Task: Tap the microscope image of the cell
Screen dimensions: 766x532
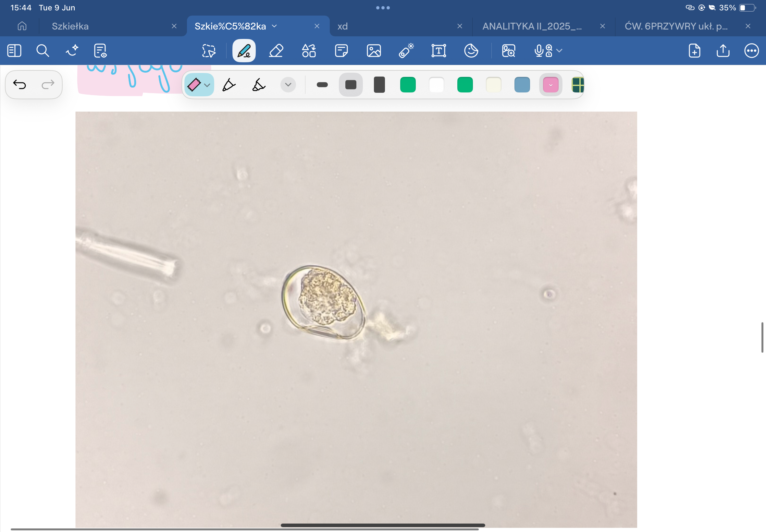Action: [x=356, y=319]
